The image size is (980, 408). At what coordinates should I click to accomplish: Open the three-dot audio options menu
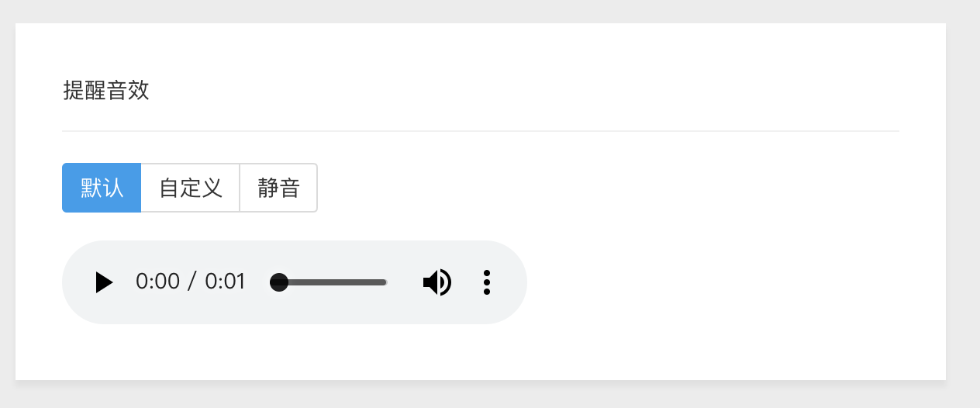point(487,282)
